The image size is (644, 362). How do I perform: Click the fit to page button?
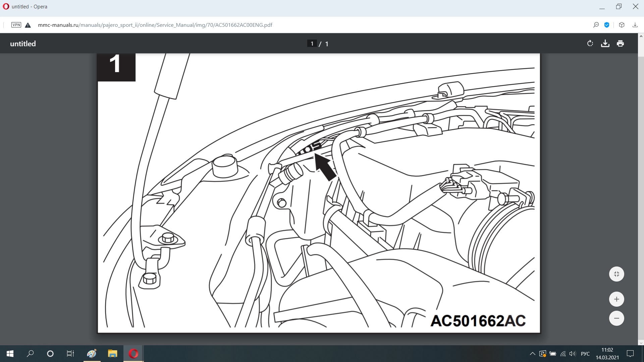tap(616, 274)
